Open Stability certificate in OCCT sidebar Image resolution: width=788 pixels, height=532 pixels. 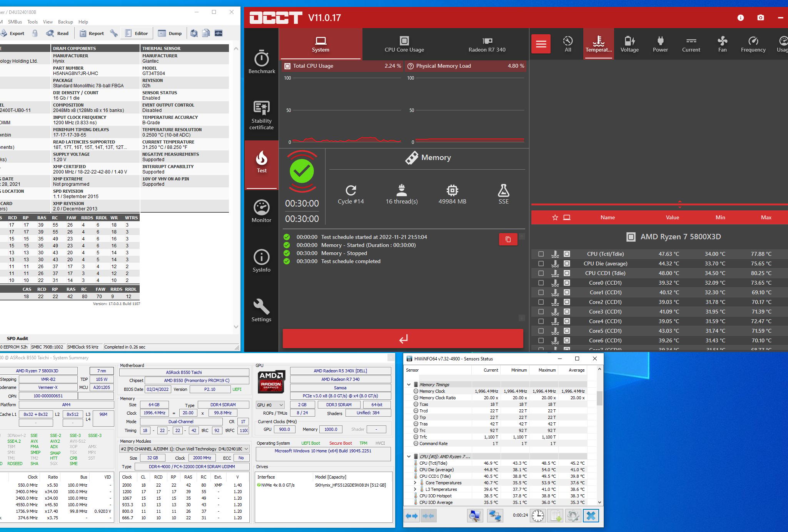[262, 115]
